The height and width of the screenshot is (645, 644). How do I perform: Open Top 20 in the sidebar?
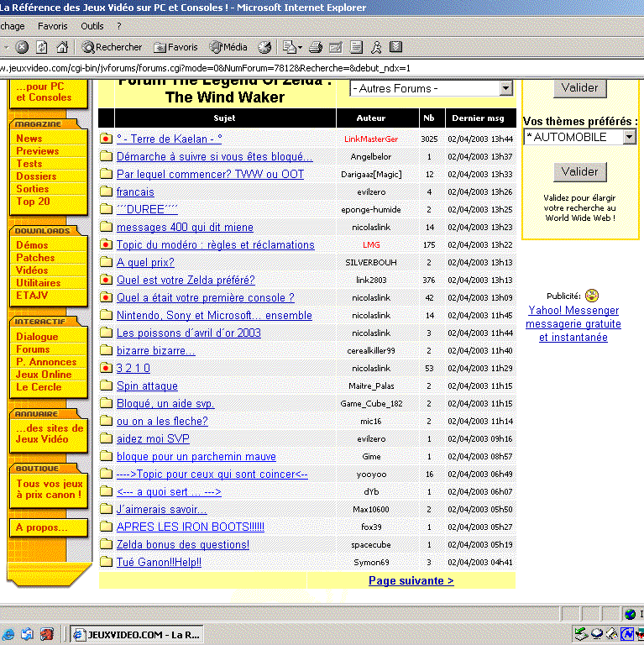pos(33,202)
